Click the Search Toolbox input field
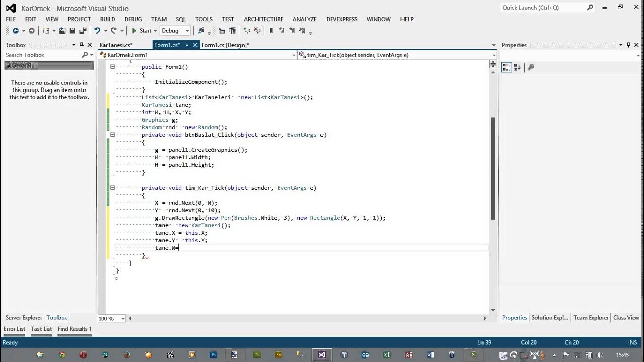The width and height of the screenshot is (644, 362). pyautogui.click(x=42, y=55)
